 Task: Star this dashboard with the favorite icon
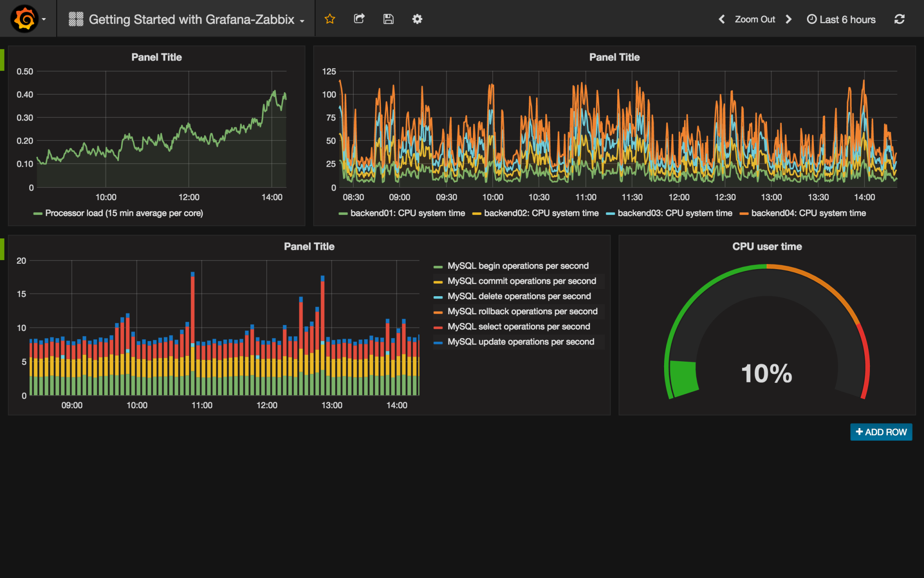tap(330, 19)
